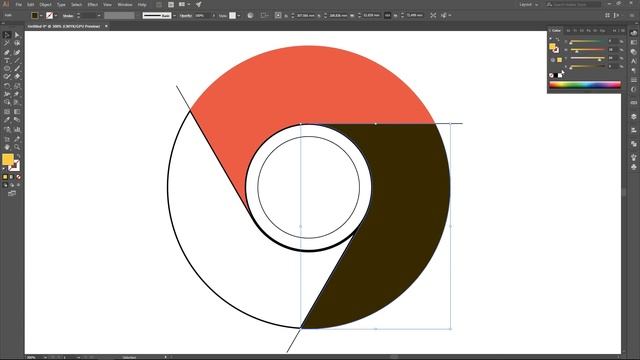640x360 pixels.
Task: Select the Shape Builder tool
Action: pyautogui.click(x=7, y=102)
